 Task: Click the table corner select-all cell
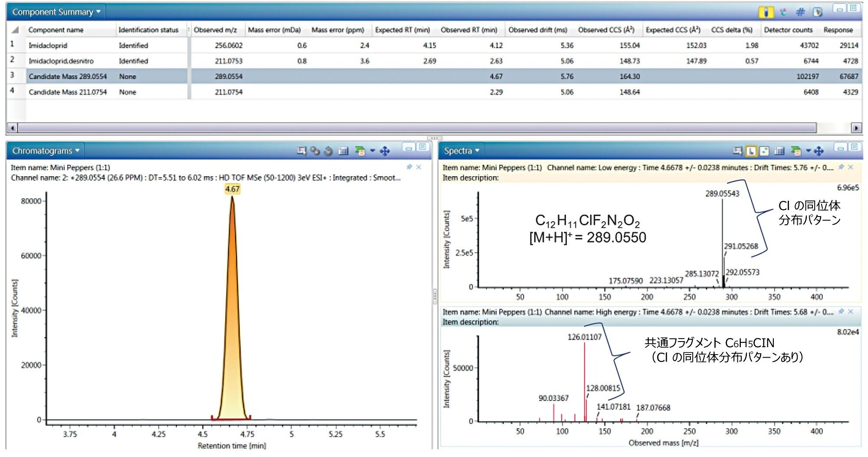(16, 30)
